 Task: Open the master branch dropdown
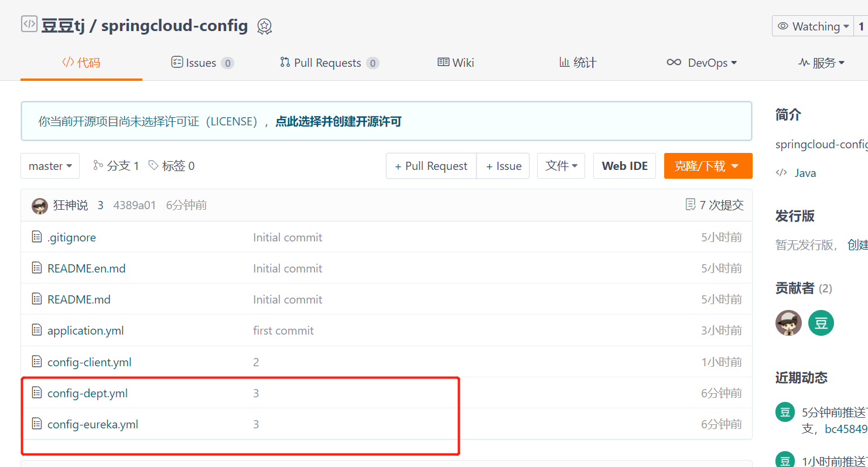[50, 166]
